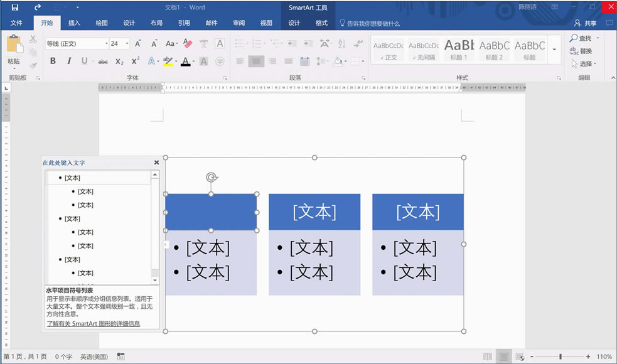
Task: Click the increase indent icon
Action: [308, 43]
